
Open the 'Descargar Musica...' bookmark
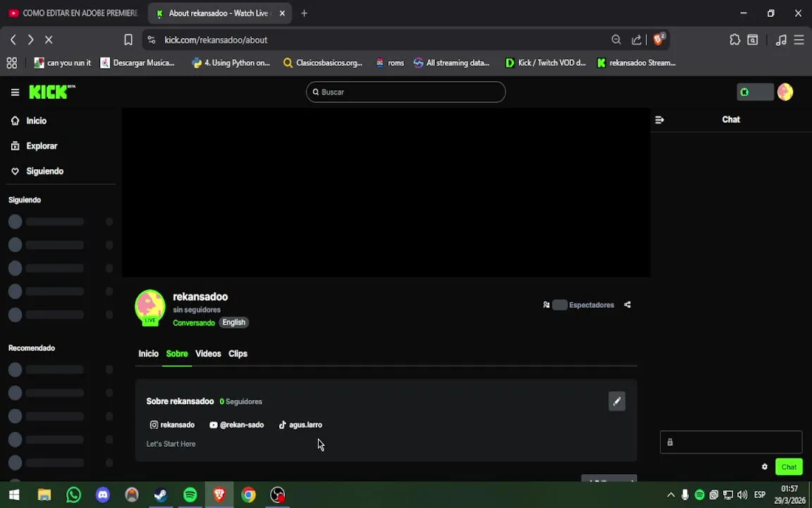137,63
